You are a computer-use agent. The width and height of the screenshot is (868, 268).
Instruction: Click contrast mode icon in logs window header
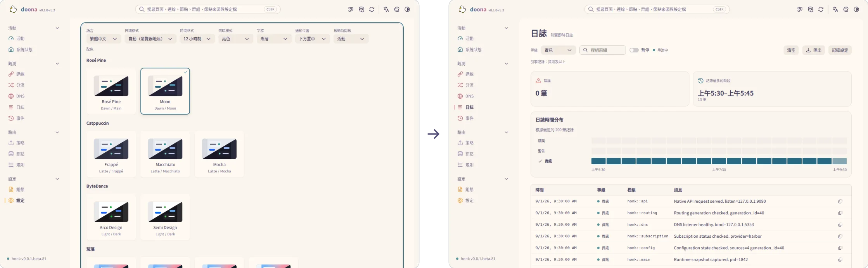point(856,9)
